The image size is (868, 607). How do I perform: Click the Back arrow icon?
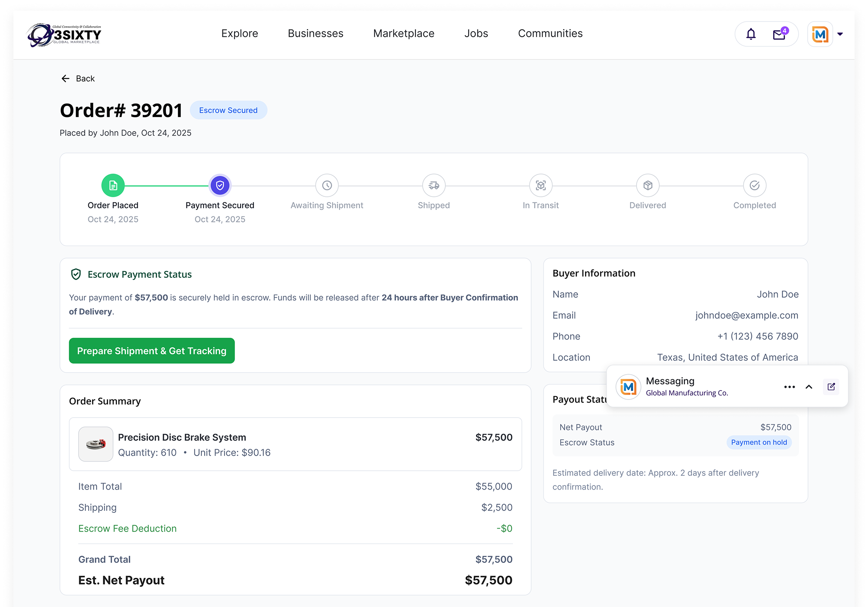tap(66, 78)
